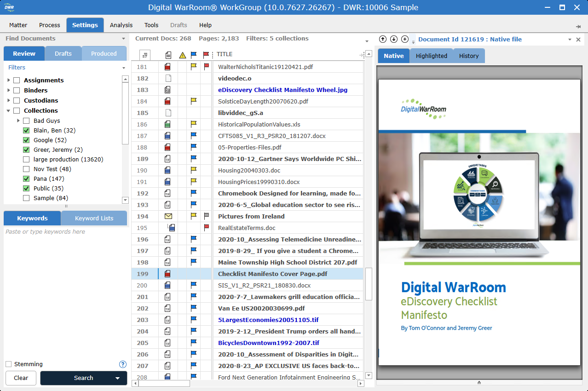Image resolution: width=588 pixels, height=391 pixels.
Task: Click the green spreadsheet icon in row 186
Action: [168, 124]
